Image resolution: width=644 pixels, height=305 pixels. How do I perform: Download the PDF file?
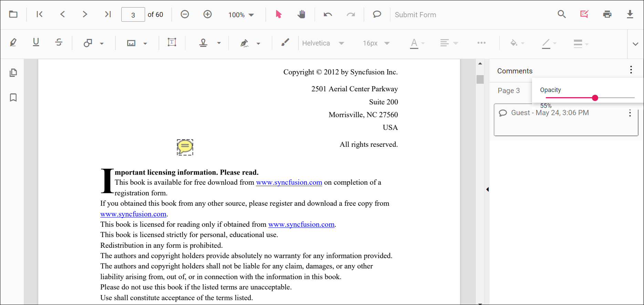click(630, 14)
